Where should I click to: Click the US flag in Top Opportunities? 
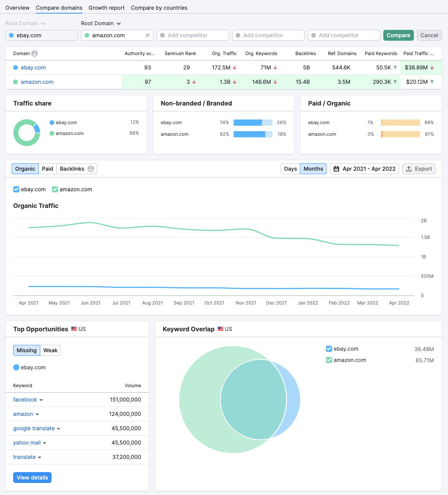[74, 329]
